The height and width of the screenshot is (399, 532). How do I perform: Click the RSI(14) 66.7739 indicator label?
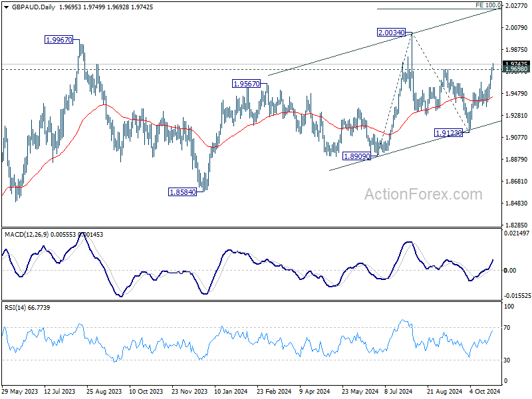(27, 308)
